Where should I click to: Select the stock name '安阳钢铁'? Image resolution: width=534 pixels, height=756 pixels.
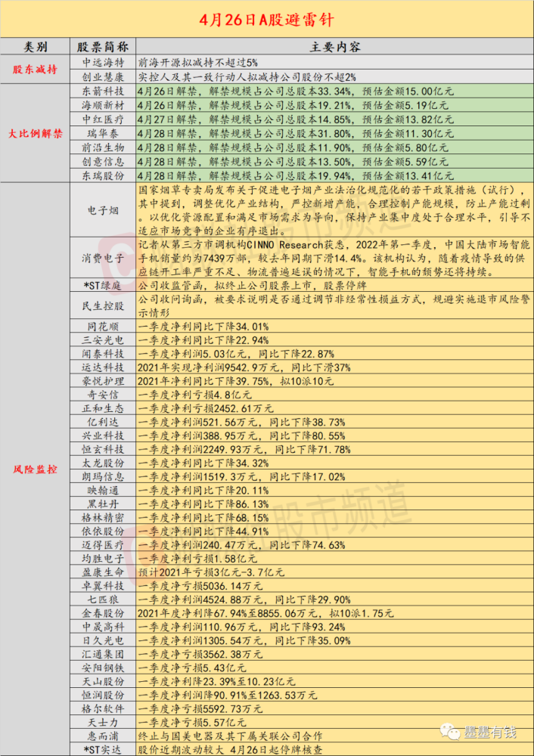[103, 668]
